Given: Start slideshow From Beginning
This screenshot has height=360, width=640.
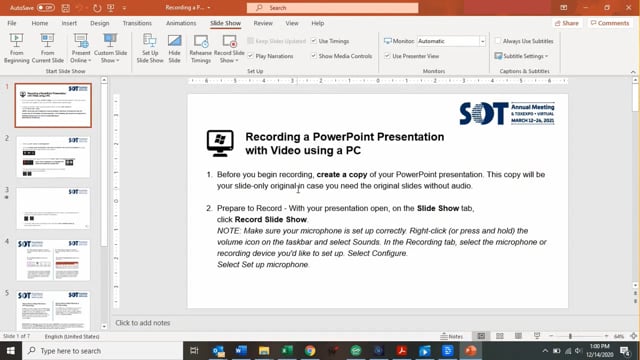Looking at the screenshot, I should click(x=16, y=48).
